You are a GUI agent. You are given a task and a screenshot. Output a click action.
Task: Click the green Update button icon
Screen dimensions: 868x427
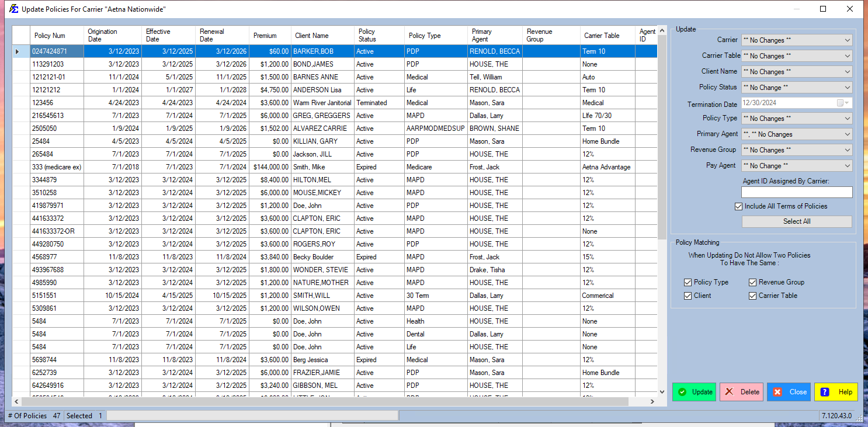pos(682,392)
